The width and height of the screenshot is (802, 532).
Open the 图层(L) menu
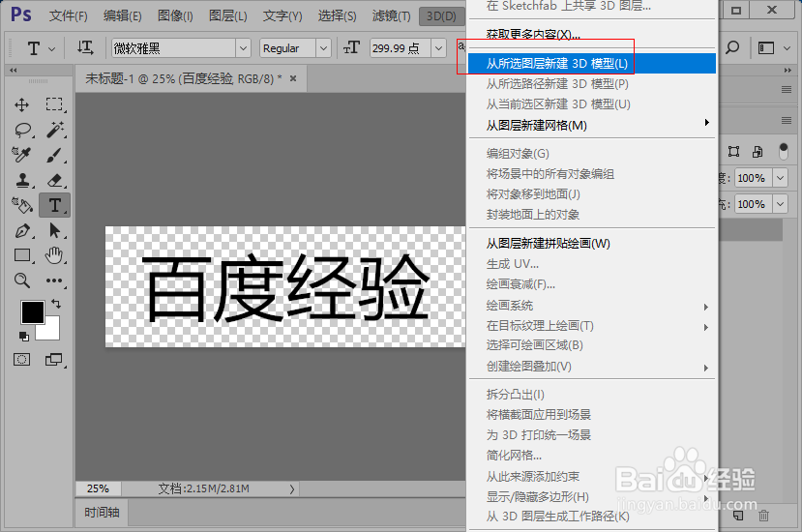coord(227,16)
